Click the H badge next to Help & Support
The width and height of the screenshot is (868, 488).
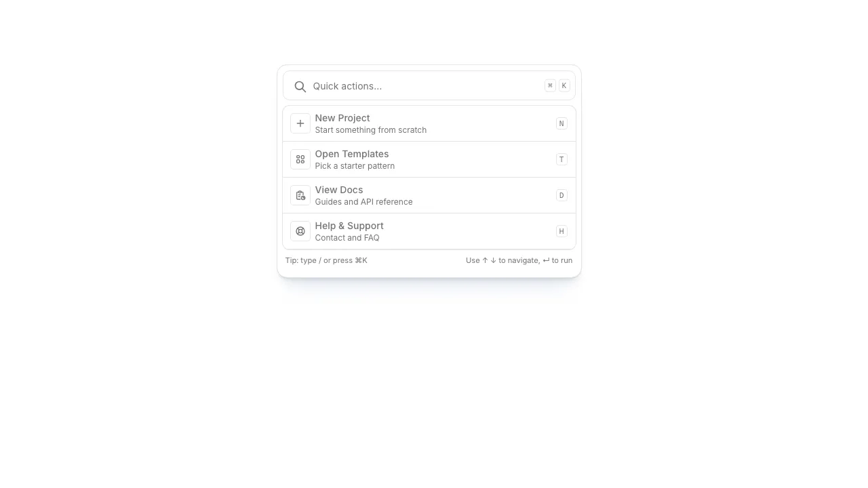click(x=561, y=230)
